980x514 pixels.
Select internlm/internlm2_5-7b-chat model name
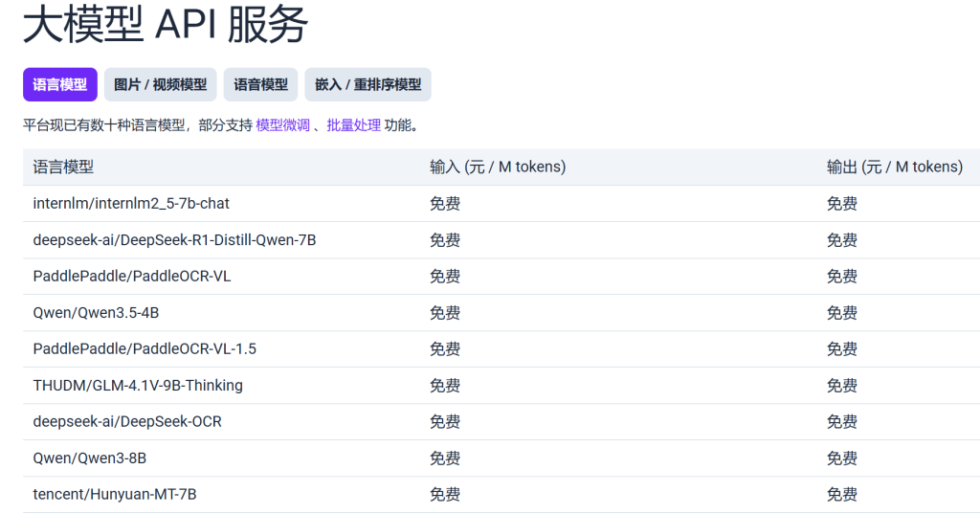[x=131, y=203]
